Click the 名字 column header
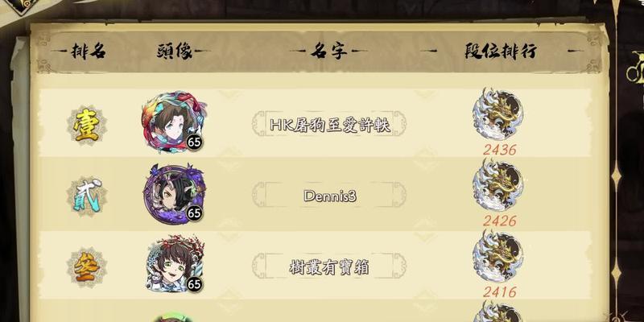Screen dimensions: 644x322 [x=328, y=52]
